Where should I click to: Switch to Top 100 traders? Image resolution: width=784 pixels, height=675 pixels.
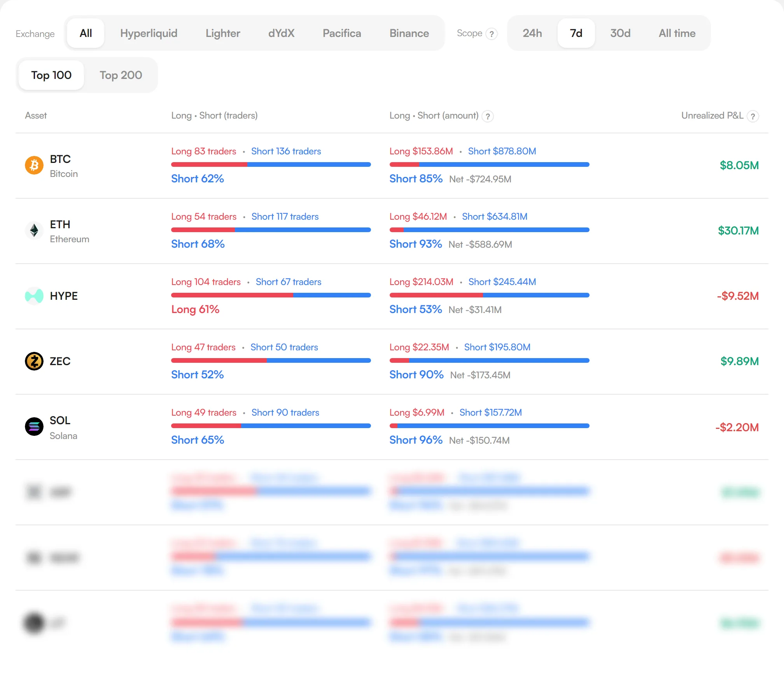[x=51, y=75]
